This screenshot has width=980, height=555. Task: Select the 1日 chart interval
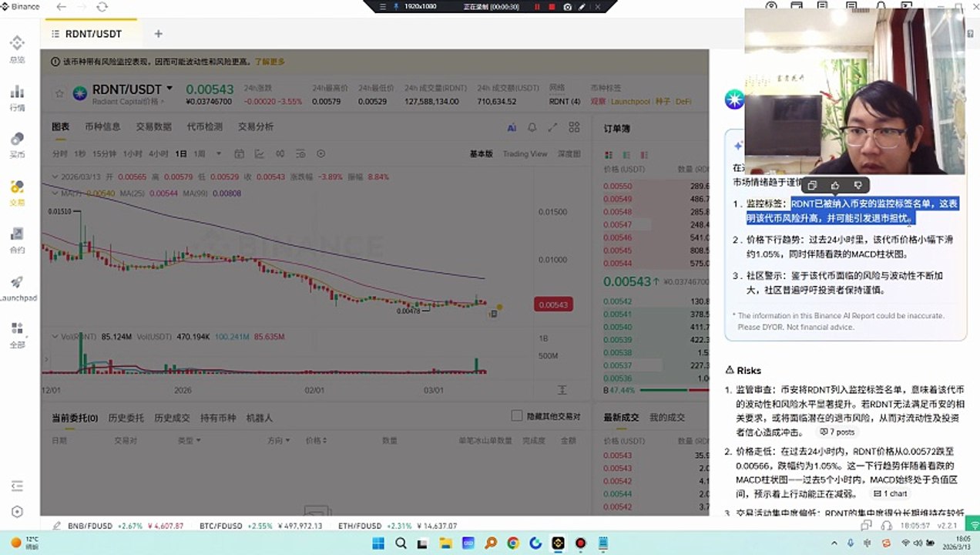[x=181, y=153]
